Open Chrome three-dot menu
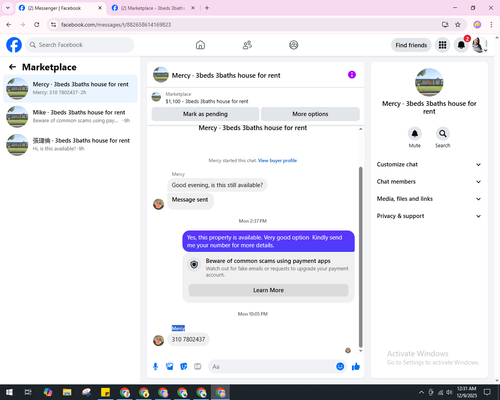Viewport: 500px width, 400px height. click(x=491, y=24)
